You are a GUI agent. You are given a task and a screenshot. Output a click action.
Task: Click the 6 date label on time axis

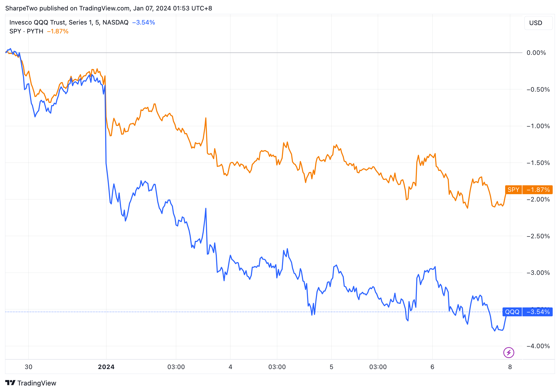pos(432,367)
